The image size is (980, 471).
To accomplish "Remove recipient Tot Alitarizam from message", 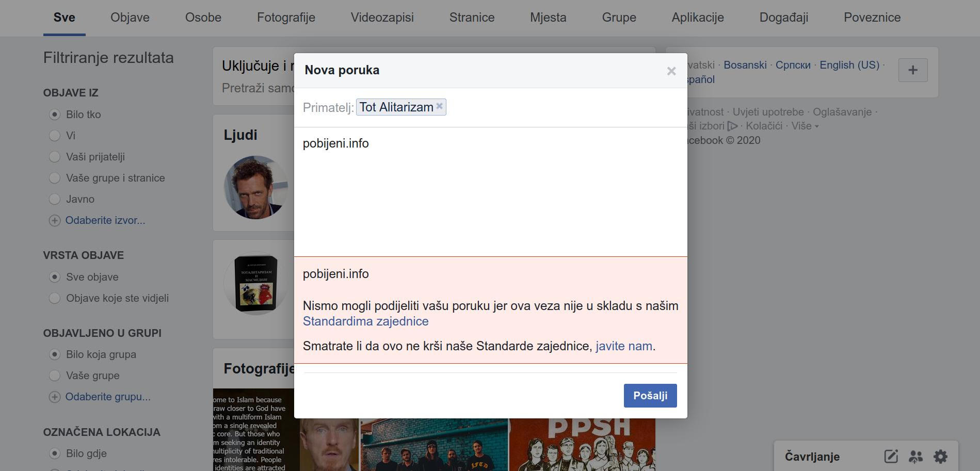I will point(439,106).
